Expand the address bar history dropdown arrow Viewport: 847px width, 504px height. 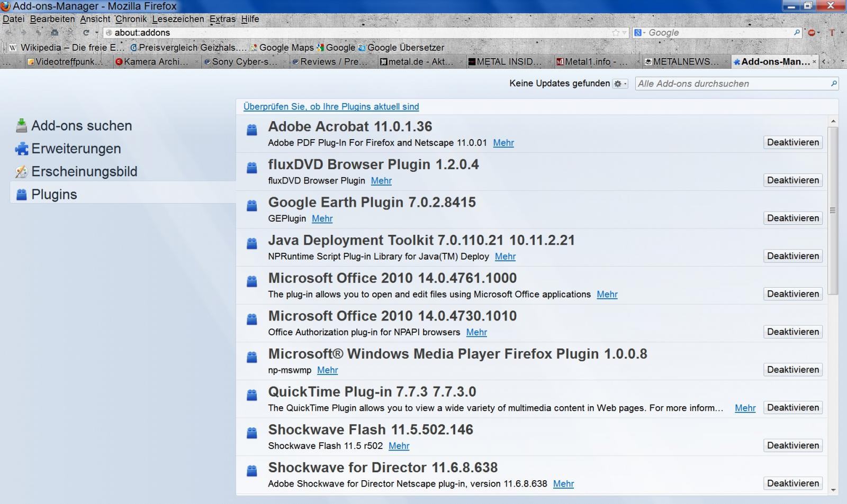(x=625, y=33)
